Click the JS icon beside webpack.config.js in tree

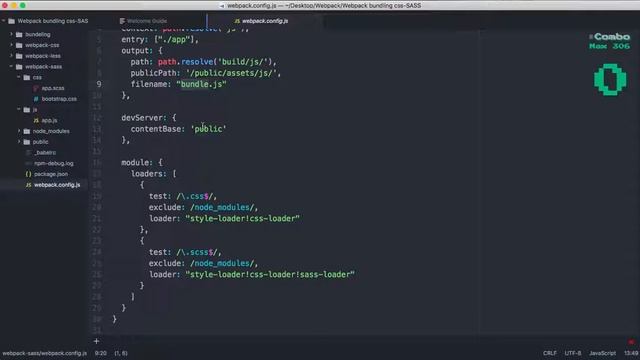[x=28, y=185]
